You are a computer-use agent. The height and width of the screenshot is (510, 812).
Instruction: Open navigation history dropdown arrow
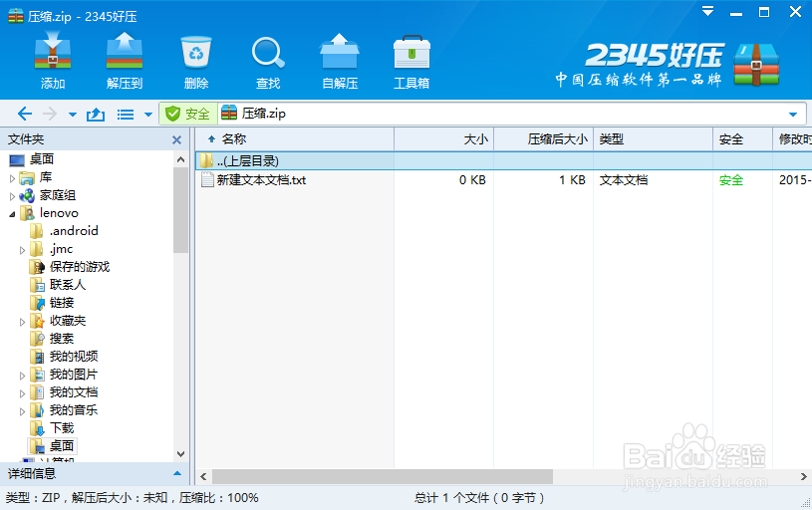click(x=73, y=115)
